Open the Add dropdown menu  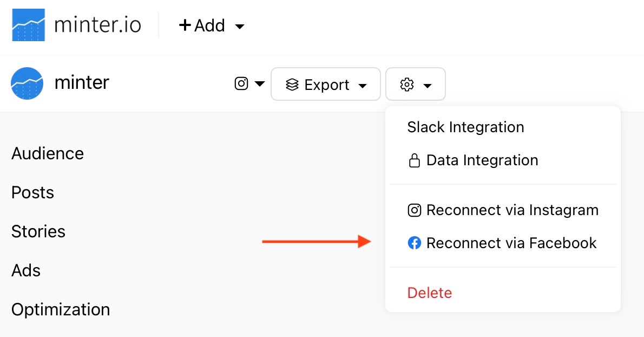[x=212, y=25]
